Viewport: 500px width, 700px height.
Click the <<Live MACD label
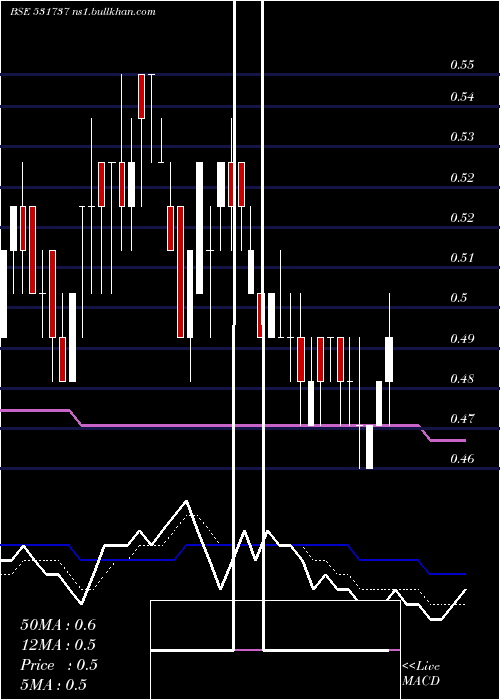pyautogui.click(x=421, y=673)
